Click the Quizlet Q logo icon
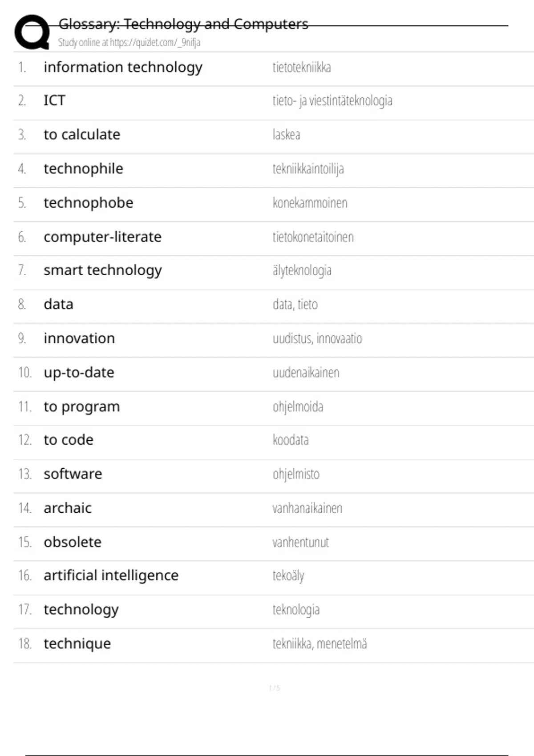Viewport: 534px width, 756px height. [32, 32]
